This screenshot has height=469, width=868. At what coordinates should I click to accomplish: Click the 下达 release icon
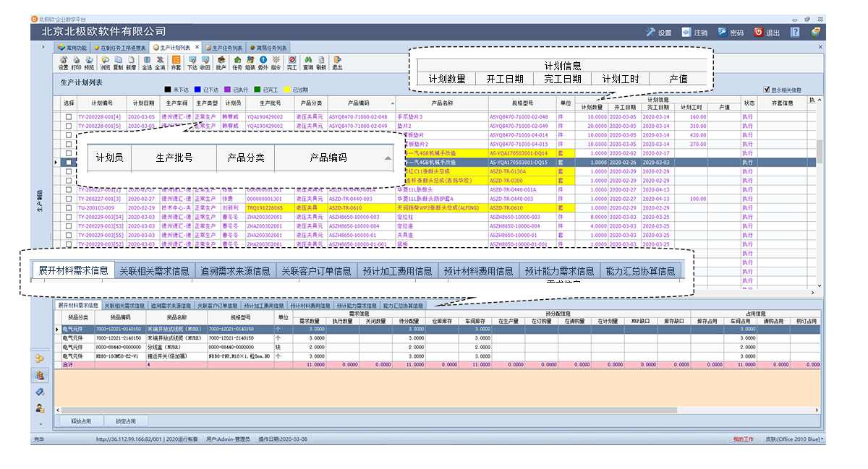tap(192, 63)
